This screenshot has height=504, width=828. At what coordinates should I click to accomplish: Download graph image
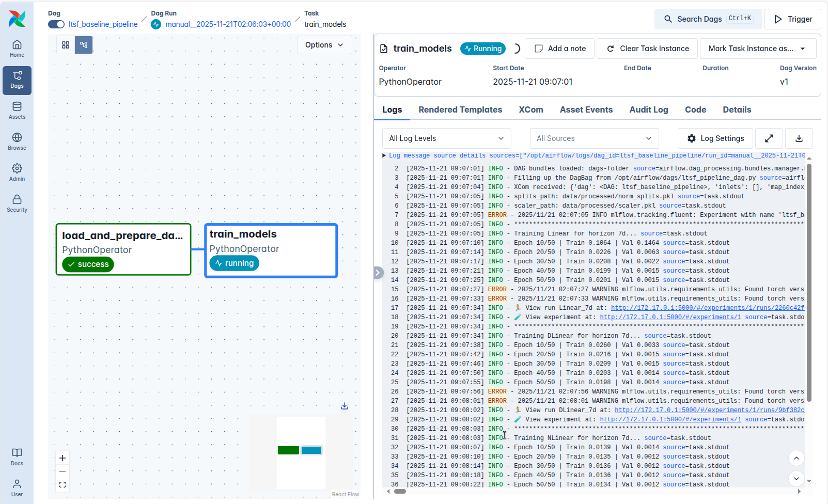pyautogui.click(x=345, y=406)
